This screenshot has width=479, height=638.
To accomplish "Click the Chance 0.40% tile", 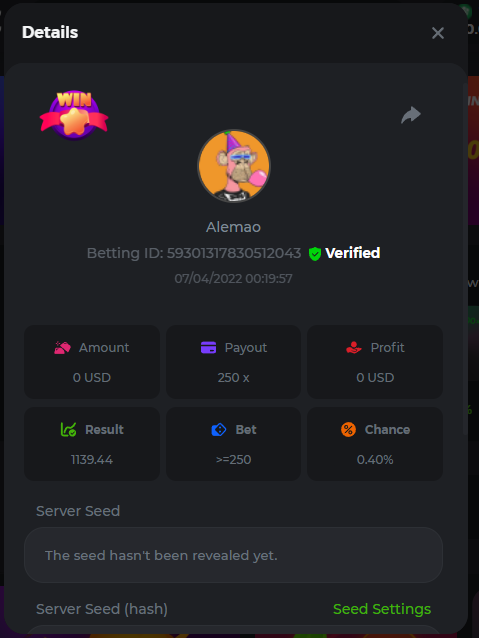I will pyautogui.click(x=375, y=444).
